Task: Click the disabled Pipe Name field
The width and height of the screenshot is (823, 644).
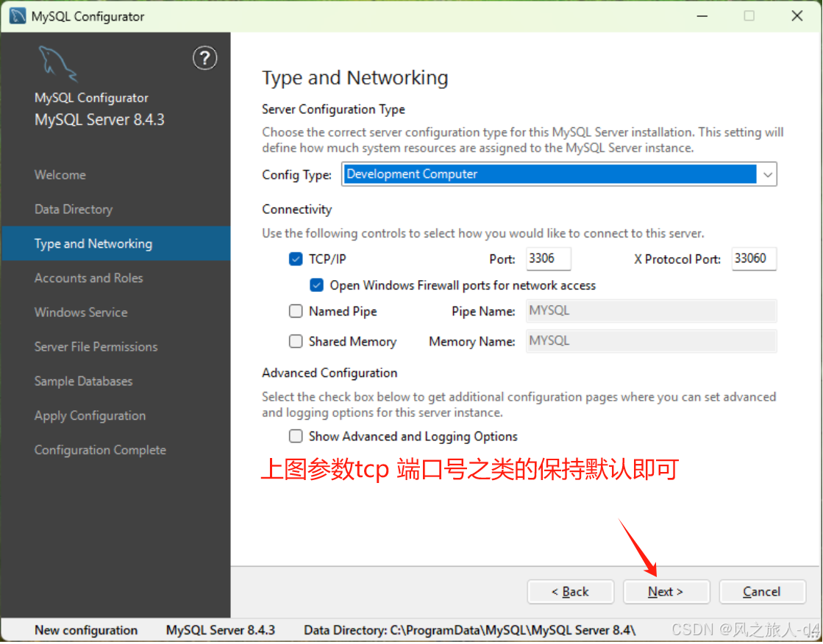Action: coord(652,311)
